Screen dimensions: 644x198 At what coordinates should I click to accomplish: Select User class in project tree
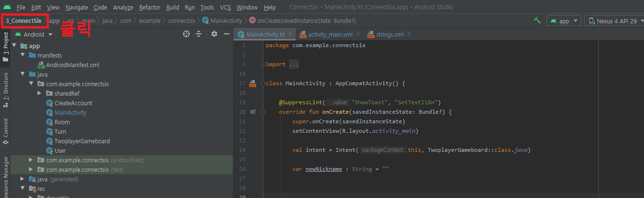pos(60,151)
